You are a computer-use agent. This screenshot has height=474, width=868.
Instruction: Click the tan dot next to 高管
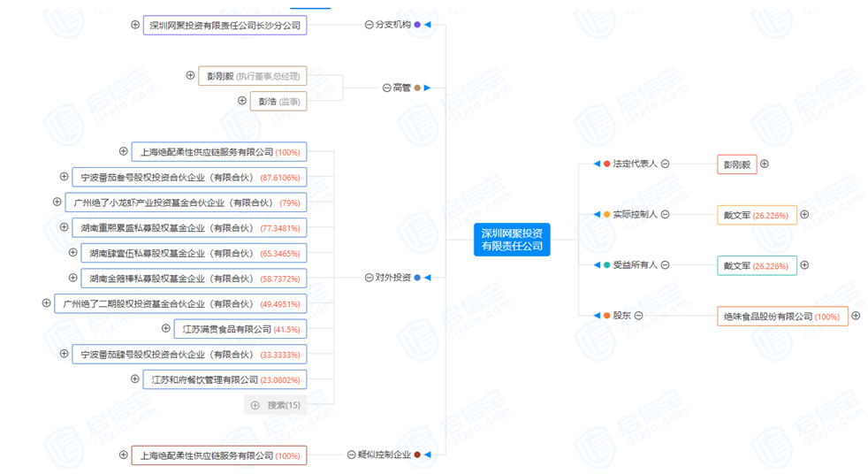point(417,88)
